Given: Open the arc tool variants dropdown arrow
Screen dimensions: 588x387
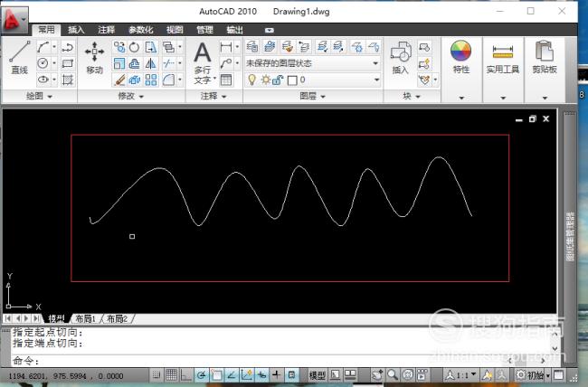Looking at the screenshot, I should click(54, 47).
